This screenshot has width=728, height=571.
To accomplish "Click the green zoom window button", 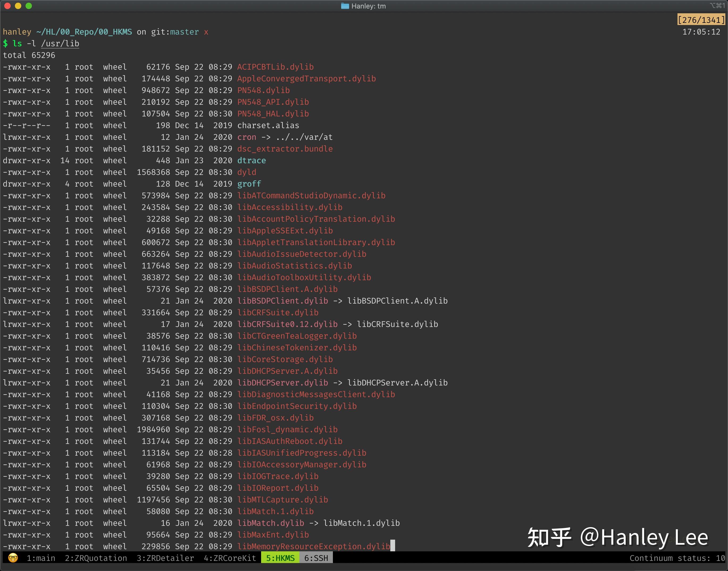I will [x=29, y=6].
